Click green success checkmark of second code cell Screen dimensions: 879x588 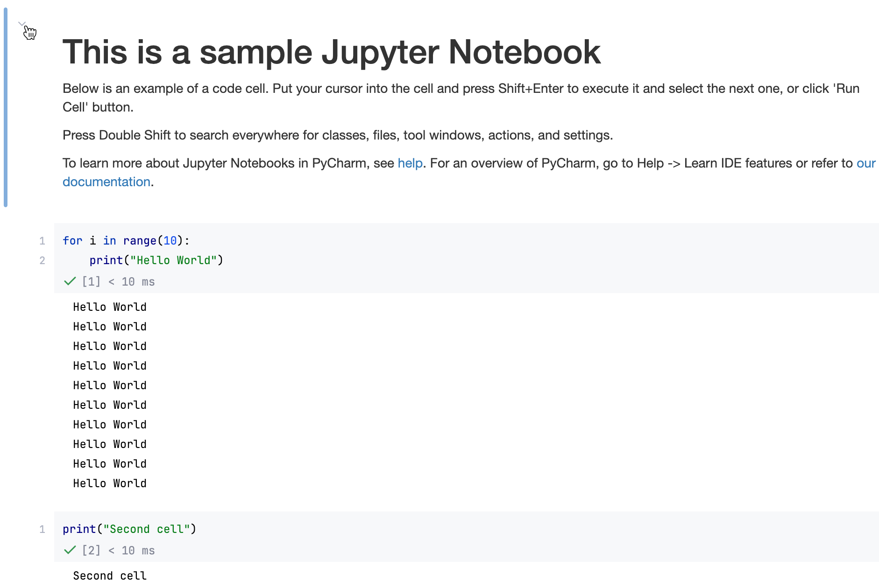[x=70, y=550]
